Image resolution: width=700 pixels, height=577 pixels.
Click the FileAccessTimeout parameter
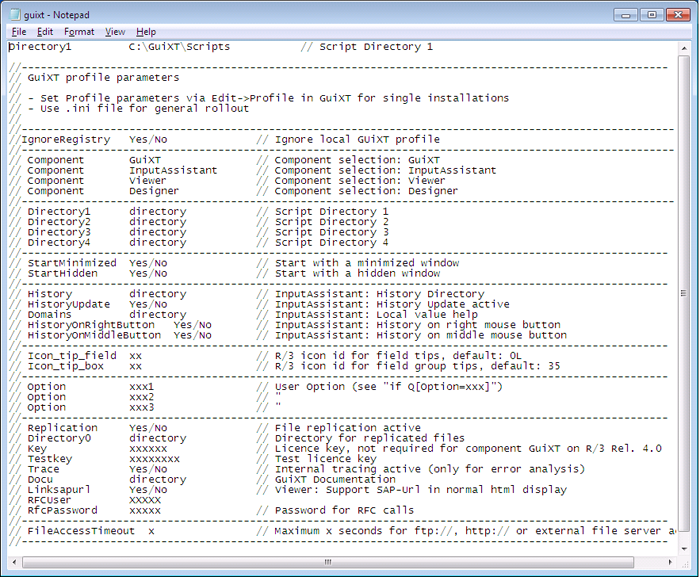click(81, 531)
